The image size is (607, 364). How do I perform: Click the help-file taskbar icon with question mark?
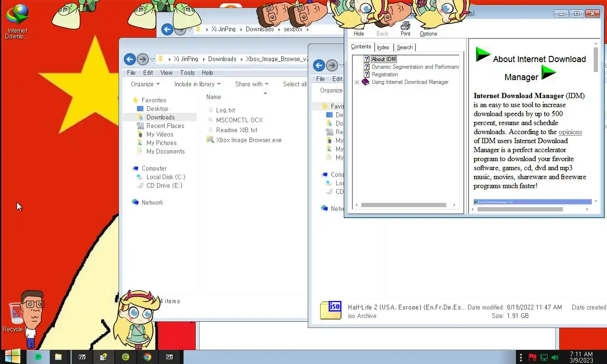(103, 357)
